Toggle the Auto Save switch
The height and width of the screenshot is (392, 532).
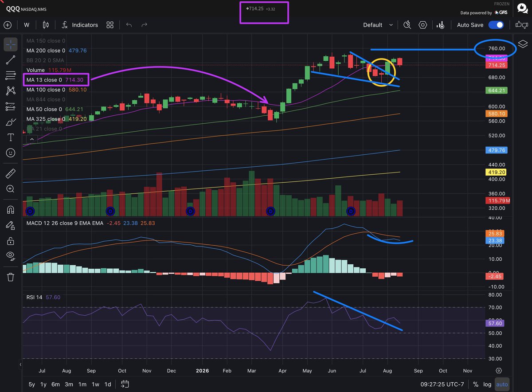497,25
